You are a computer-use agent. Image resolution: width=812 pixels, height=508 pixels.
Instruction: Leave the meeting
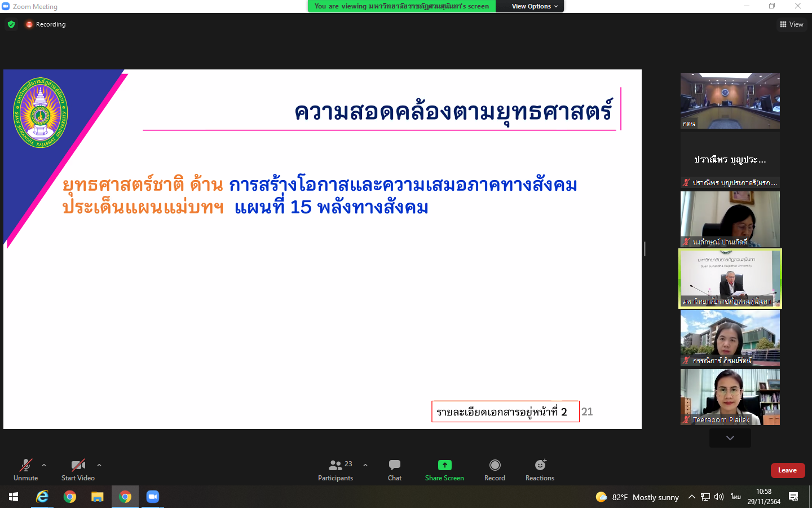[787, 470]
